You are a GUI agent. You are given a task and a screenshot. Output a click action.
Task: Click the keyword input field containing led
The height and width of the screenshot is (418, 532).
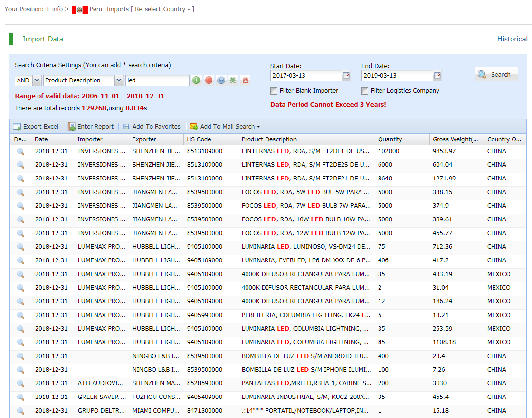(x=157, y=80)
